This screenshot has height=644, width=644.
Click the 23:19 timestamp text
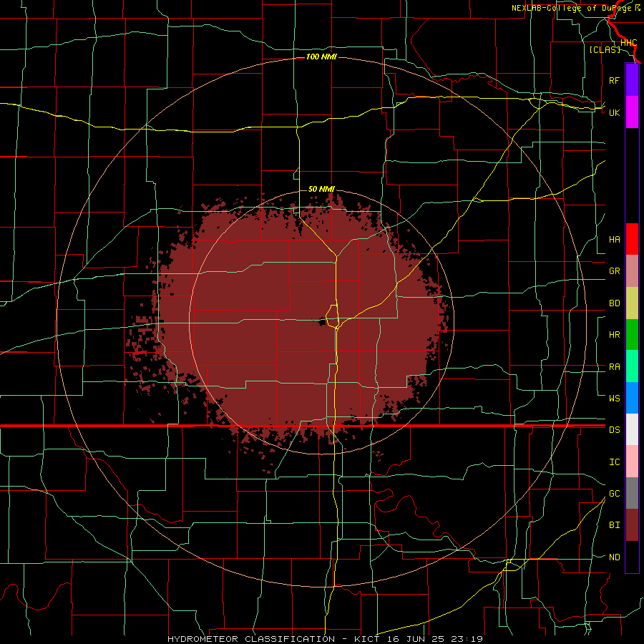click(466, 639)
